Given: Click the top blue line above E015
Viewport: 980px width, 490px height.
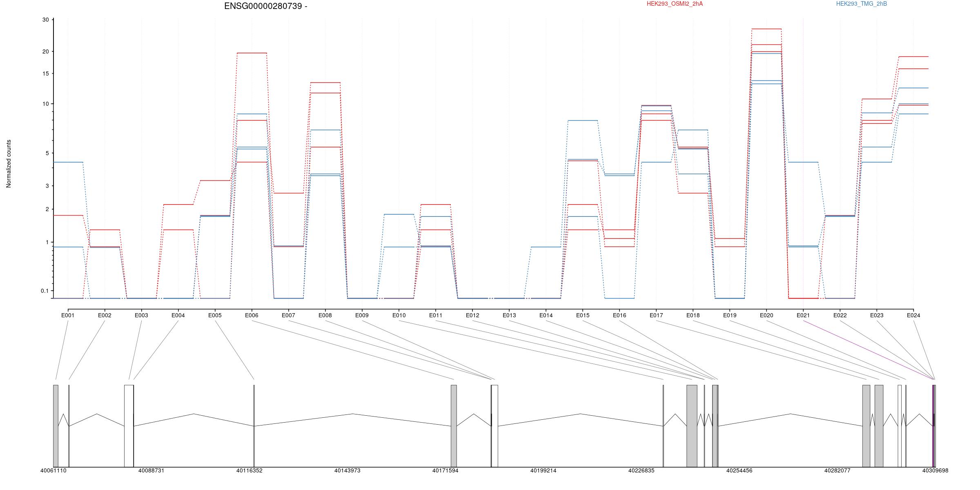Looking at the screenshot, I should 583,120.
